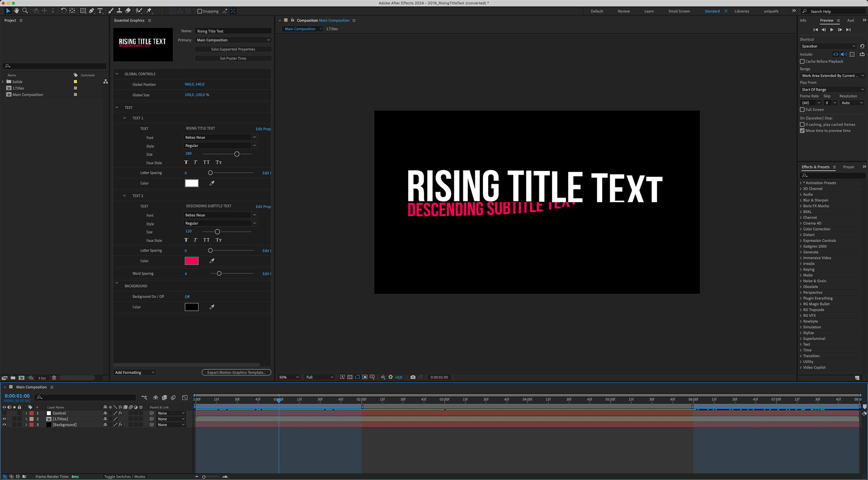The width and height of the screenshot is (868, 480).
Task: Open viewer resolution Full dropdown
Action: click(320, 377)
